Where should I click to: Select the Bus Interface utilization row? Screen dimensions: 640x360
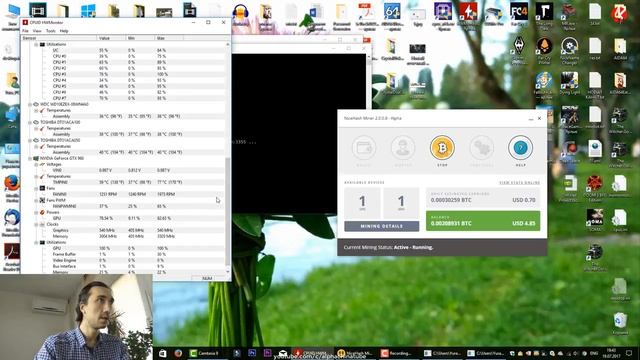click(x=124, y=267)
